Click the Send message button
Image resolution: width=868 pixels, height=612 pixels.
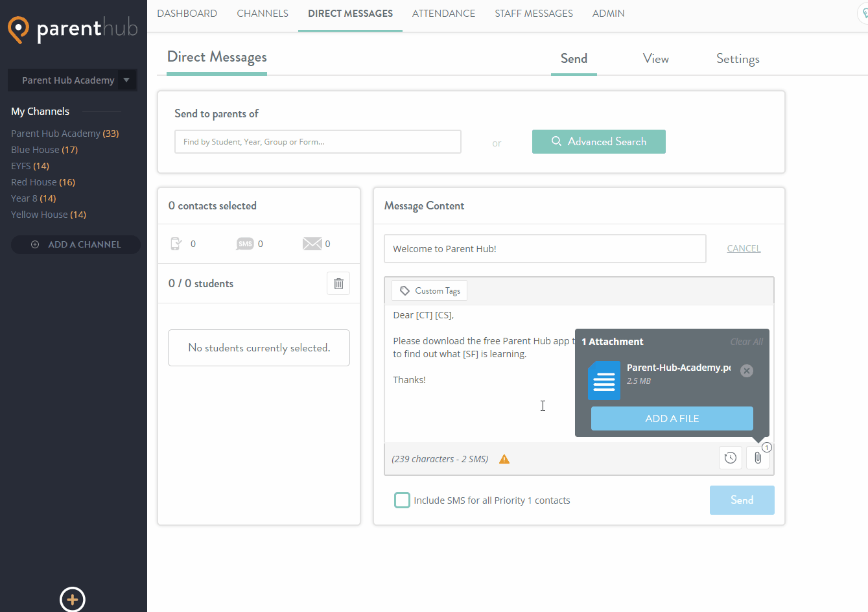click(x=742, y=500)
